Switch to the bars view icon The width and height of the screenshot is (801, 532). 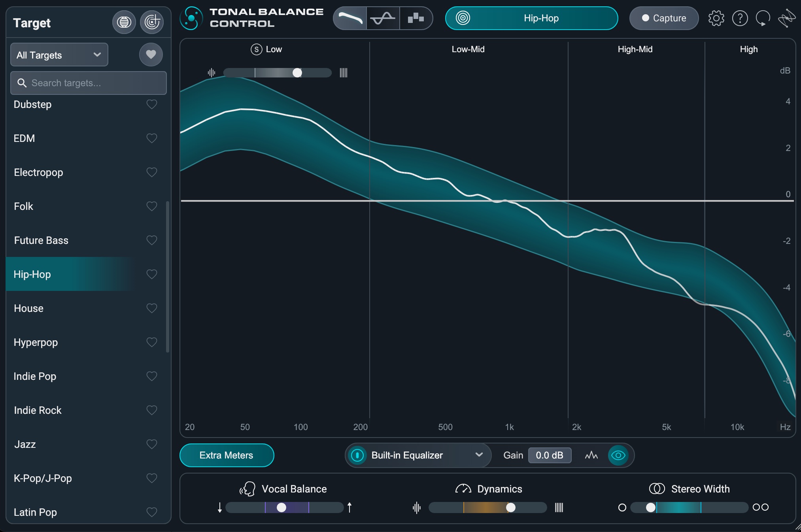coord(416,18)
